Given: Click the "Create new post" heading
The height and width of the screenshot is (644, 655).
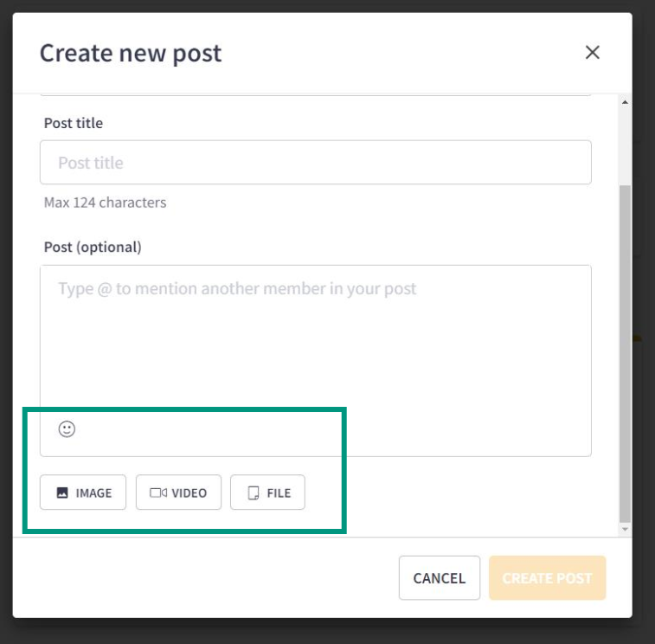Looking at the screenshot, I should click(131, 54).
